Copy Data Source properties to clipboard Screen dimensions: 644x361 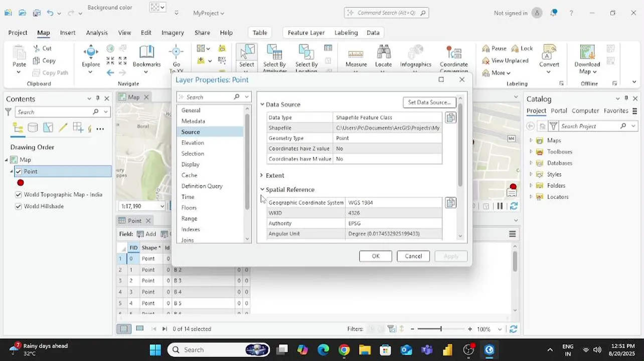click(451, 117)
